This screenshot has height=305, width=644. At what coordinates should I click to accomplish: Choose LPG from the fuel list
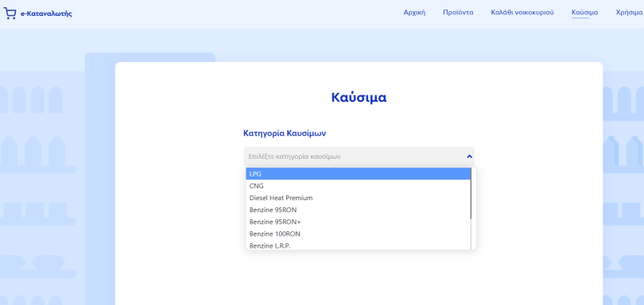[x=358, y=174]
